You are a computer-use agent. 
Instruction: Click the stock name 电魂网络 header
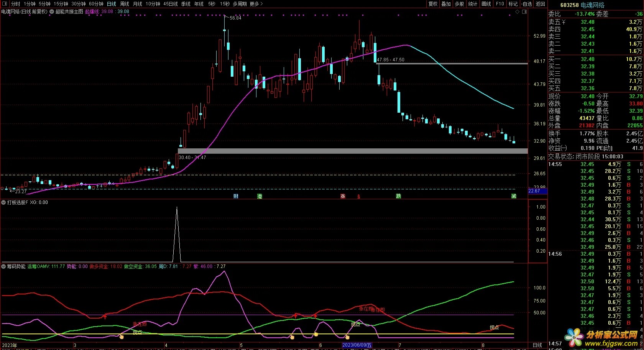(x=593, y=5)
